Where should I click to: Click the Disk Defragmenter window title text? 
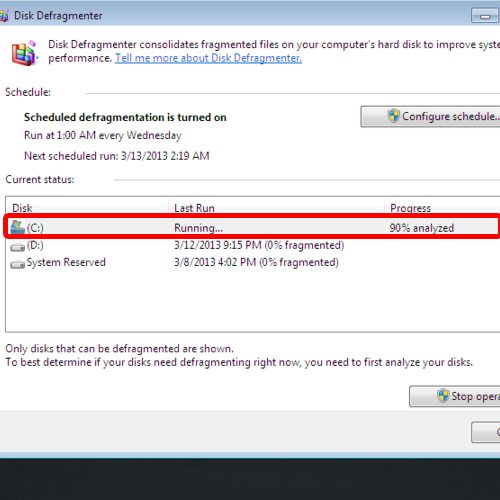click(58, 16)
